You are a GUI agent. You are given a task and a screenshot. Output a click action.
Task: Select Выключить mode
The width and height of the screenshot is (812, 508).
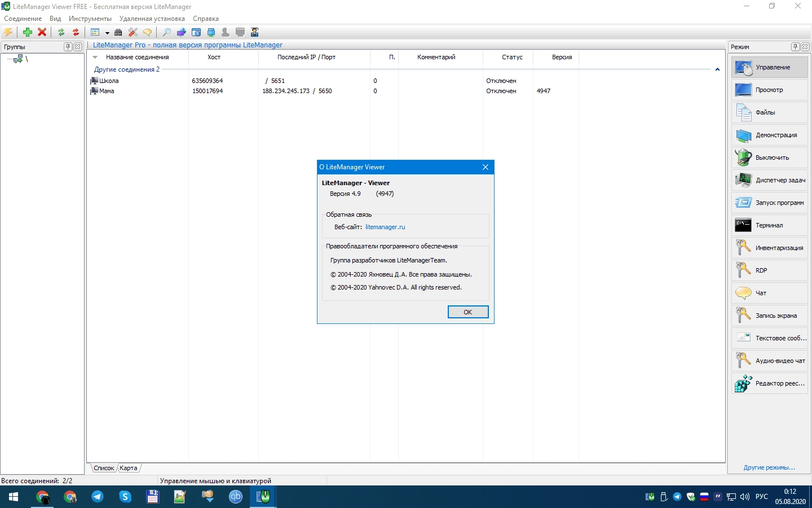(x=770, y=157)
